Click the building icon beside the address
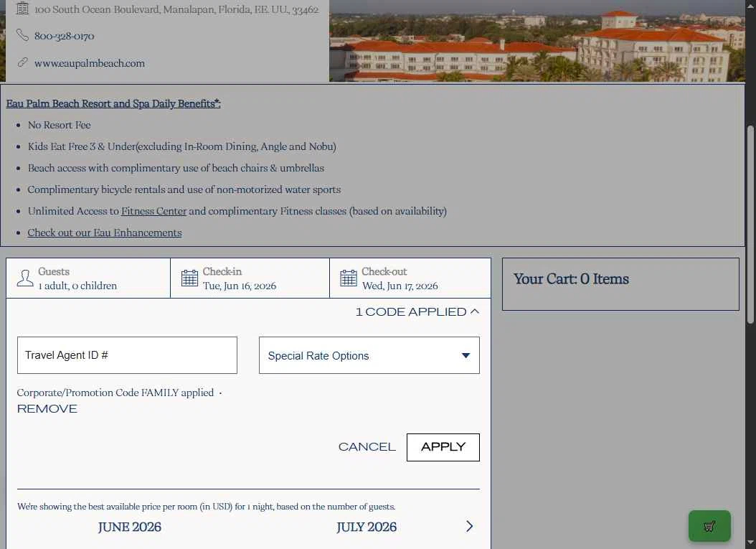The width and height of the screenshot is (756, 549). 22,8
